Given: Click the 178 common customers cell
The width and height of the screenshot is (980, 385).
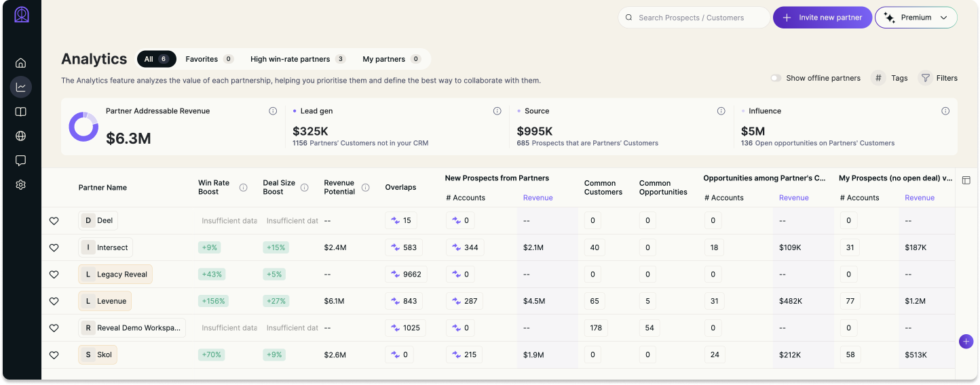Looking at the screenshot, I should pyautogui.click(x=596, y=328).
